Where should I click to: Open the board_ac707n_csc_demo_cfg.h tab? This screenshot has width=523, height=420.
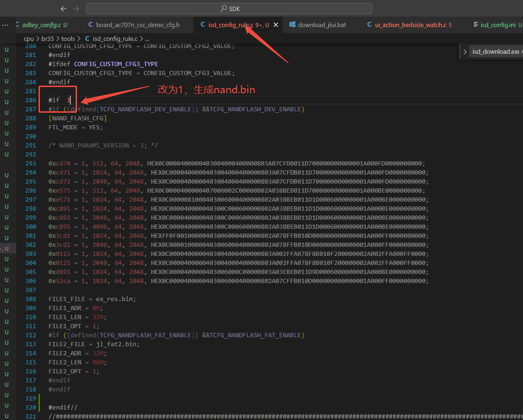click(x=137, y=25)
